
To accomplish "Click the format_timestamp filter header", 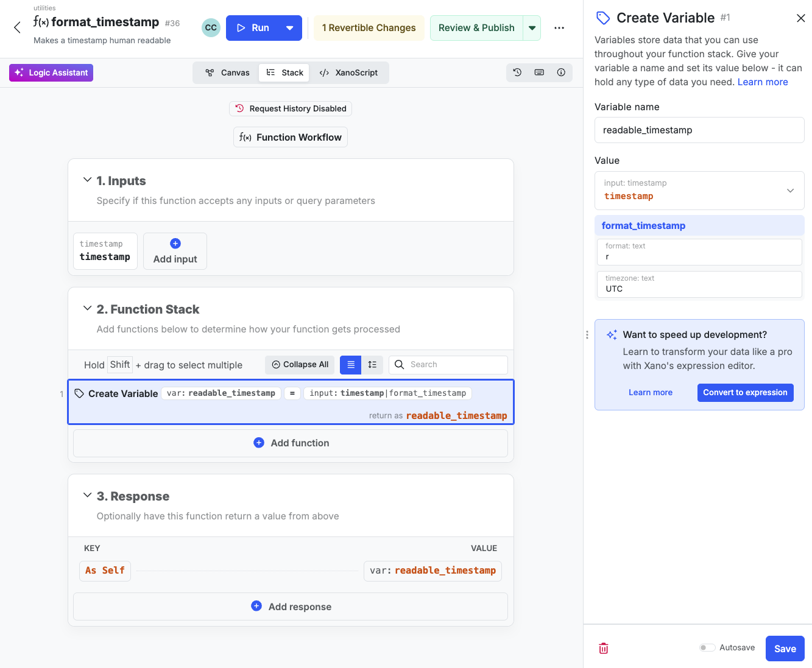I will 699,225.
